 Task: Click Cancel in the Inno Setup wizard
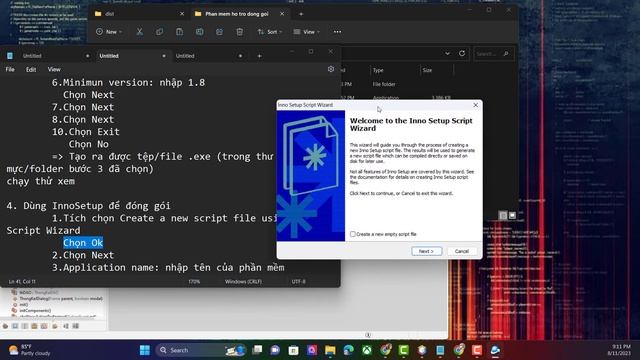click(462, 251)
